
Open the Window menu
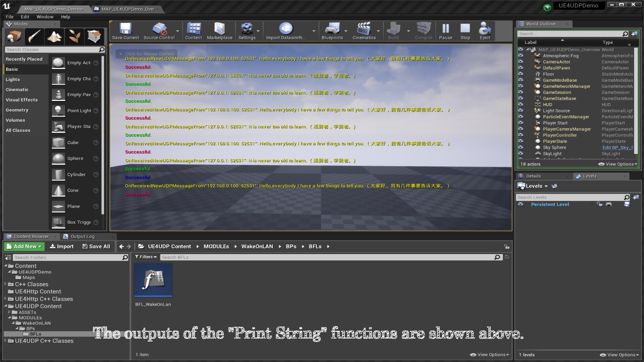click(45, 16)
